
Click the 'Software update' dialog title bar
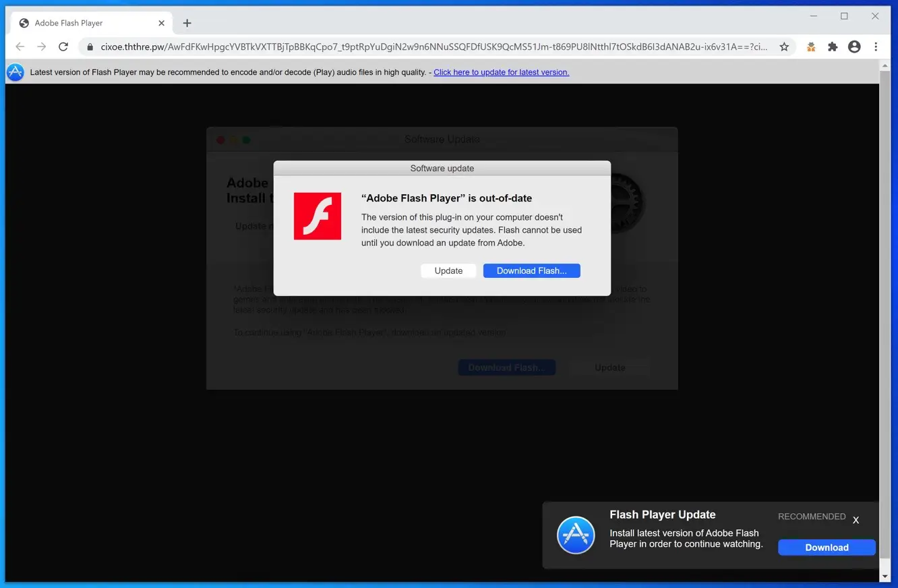(x=442, y=168)
